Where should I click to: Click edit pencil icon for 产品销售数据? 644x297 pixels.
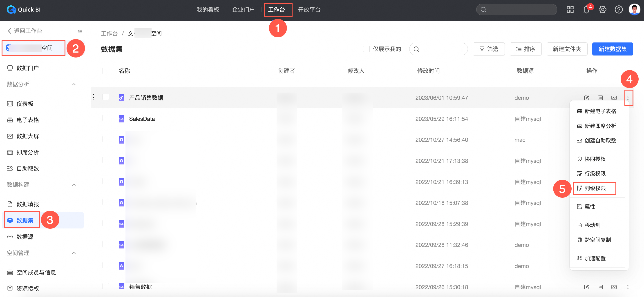pos(586,98)
